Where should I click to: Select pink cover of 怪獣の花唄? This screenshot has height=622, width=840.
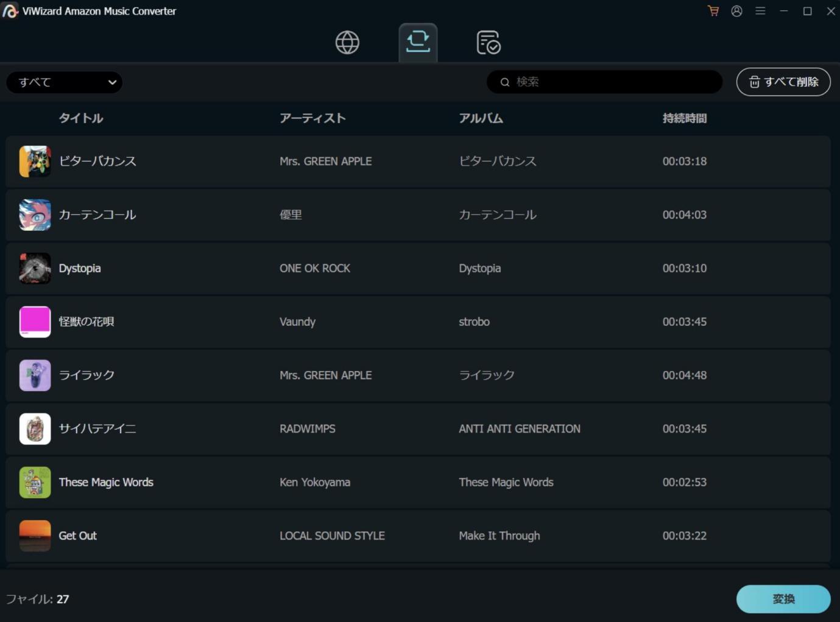(35, 322)
